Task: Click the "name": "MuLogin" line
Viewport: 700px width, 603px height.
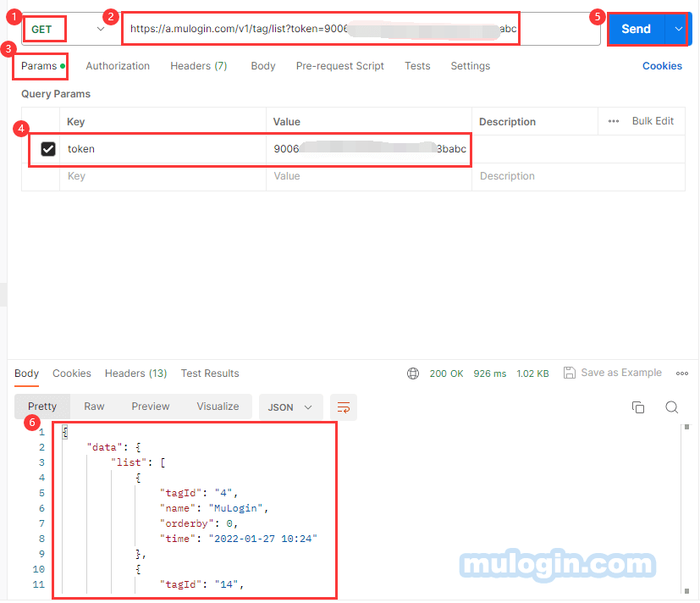Action: pyautogui.click(x=214, y=508)
